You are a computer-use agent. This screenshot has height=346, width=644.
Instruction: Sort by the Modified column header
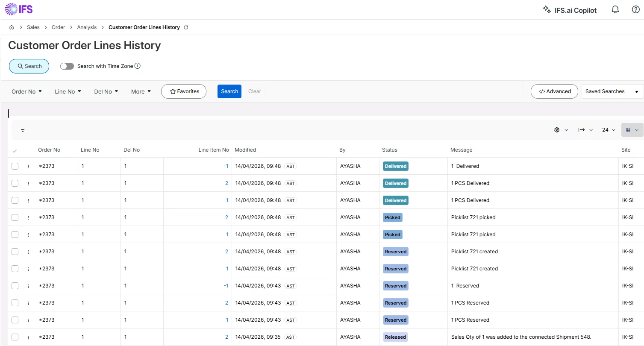tap(245, 150)
